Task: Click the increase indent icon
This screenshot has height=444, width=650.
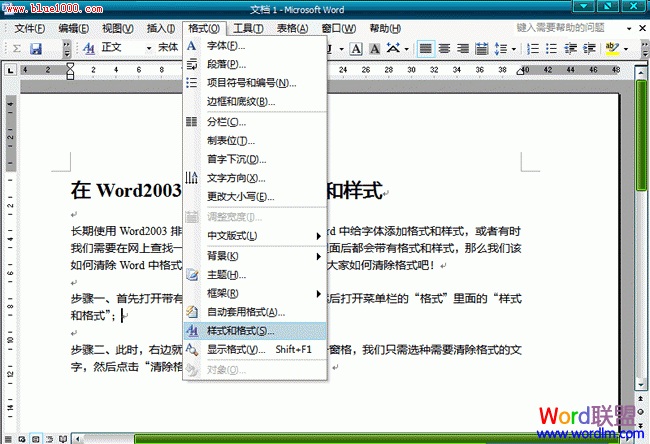Action: [589, 49]
